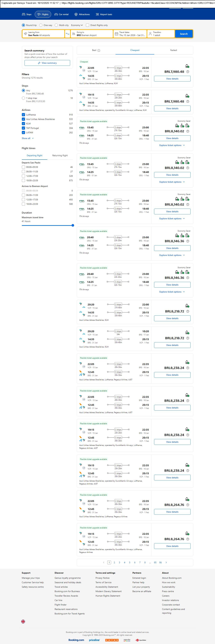Uncheck the TAP Portugal airline filter
Screen dimensions: 215x644
click(23, 128)
